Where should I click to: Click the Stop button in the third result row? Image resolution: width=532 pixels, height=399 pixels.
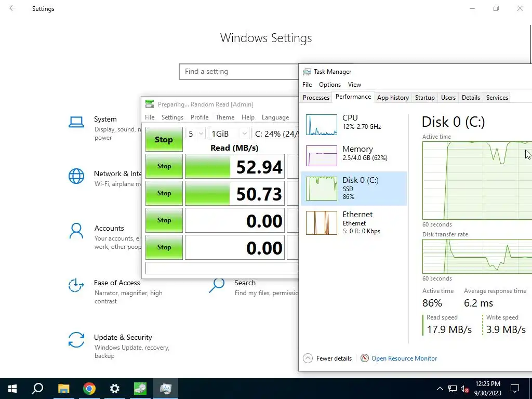pos(164,220)
